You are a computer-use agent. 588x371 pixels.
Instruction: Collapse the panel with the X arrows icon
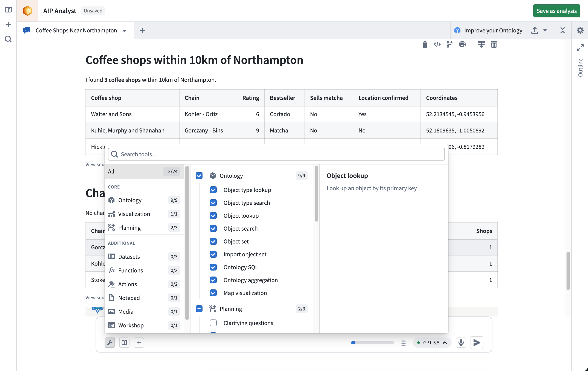[563, 30]
